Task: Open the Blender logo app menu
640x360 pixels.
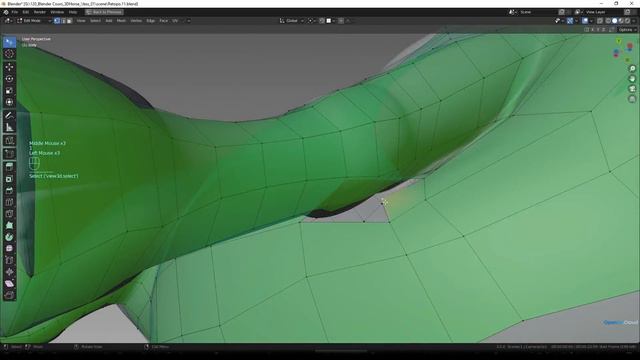Action: pos(6,12)
